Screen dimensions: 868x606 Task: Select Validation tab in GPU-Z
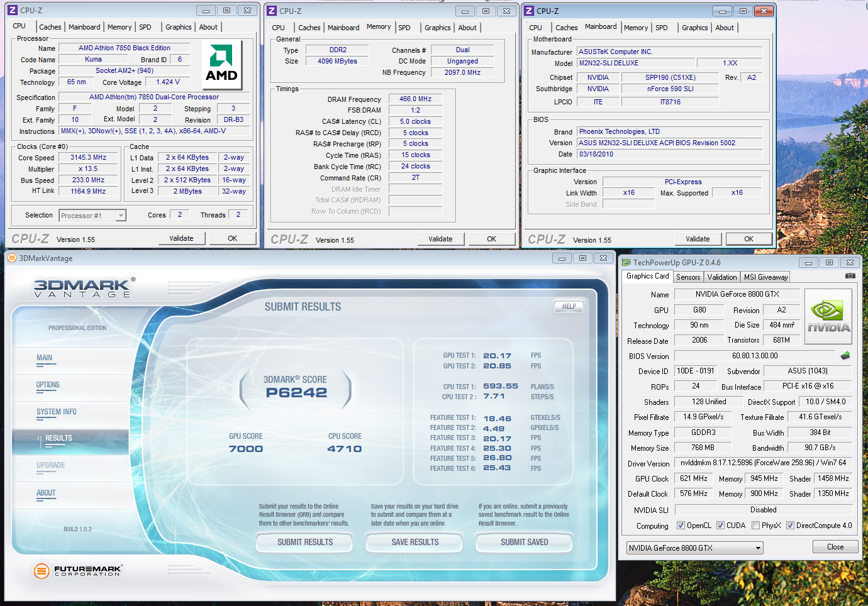(x=722, y=277)
